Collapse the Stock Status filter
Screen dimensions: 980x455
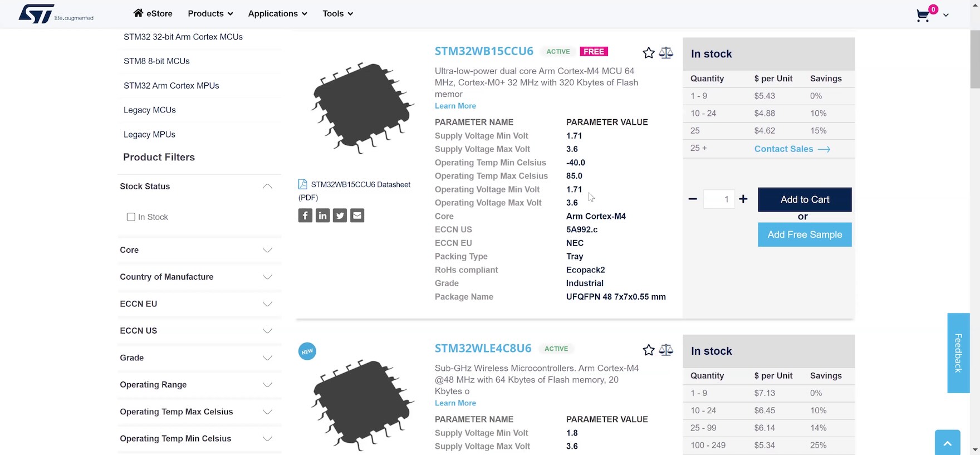267,187
